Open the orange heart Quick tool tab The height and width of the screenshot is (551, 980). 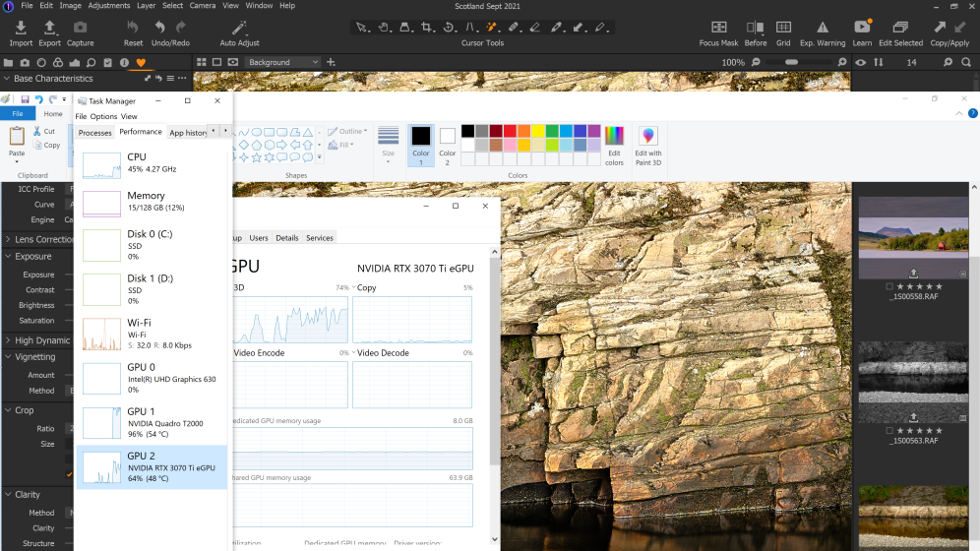[141, 62]
